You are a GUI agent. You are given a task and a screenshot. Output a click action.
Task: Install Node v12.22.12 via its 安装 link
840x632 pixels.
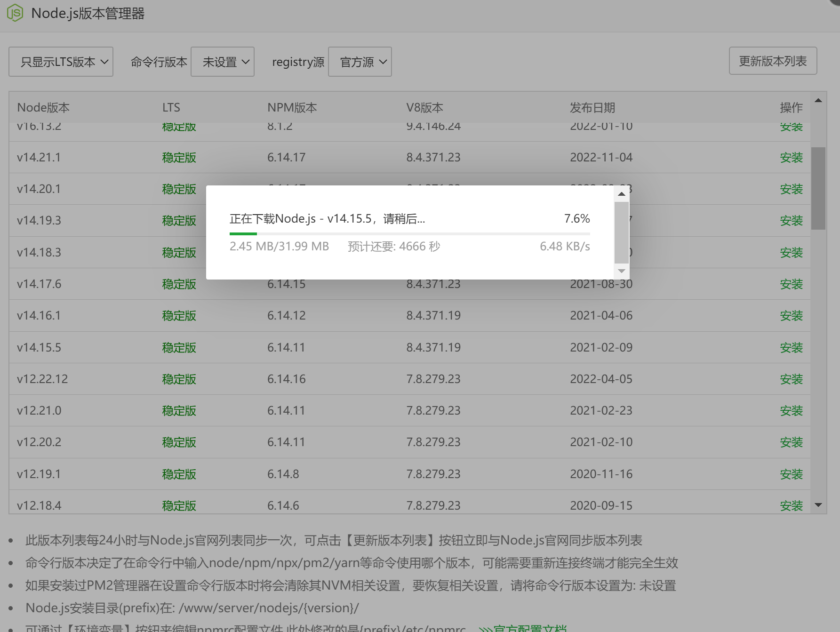[x=791, y=379]
